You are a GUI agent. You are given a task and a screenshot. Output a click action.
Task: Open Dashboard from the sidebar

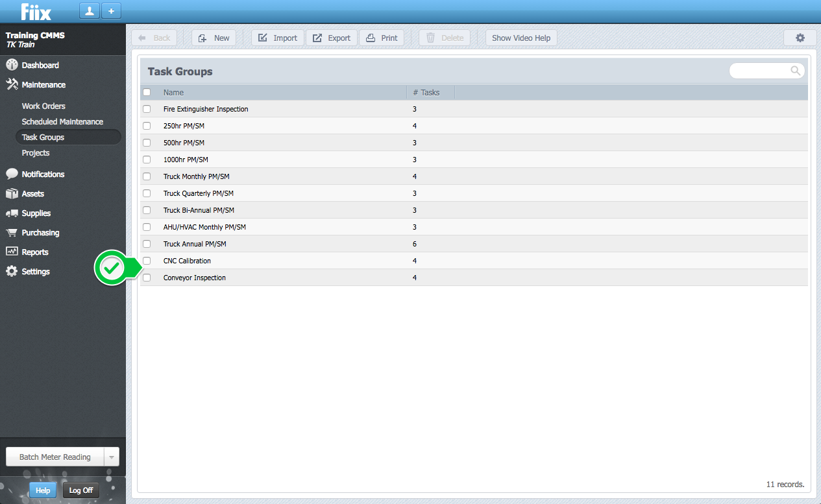click(x=40, y=65)
